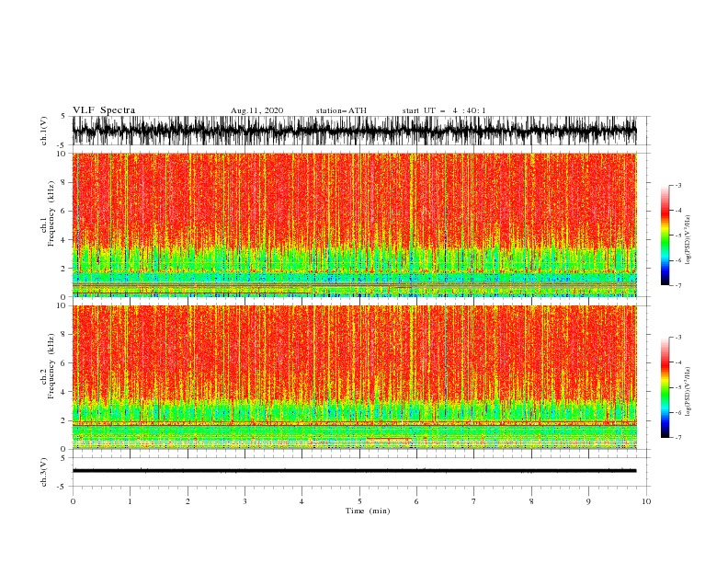Viewport: 728px width, 563px height.
Task: Click the "-3" value on ch.1 colorbar
Action: [677, 185]
